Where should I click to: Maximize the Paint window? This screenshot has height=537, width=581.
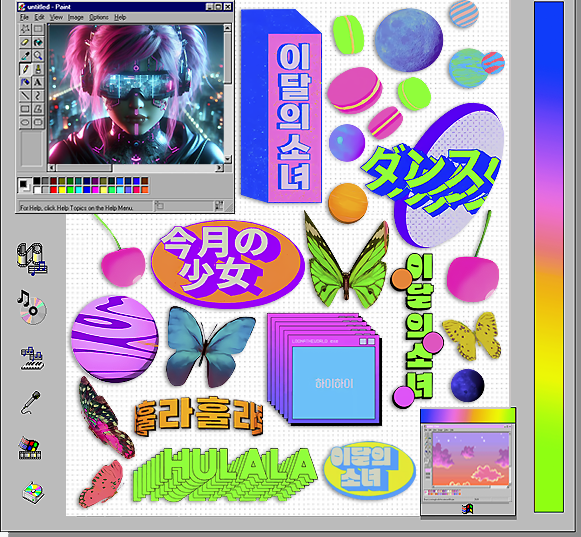coord(219,7)
